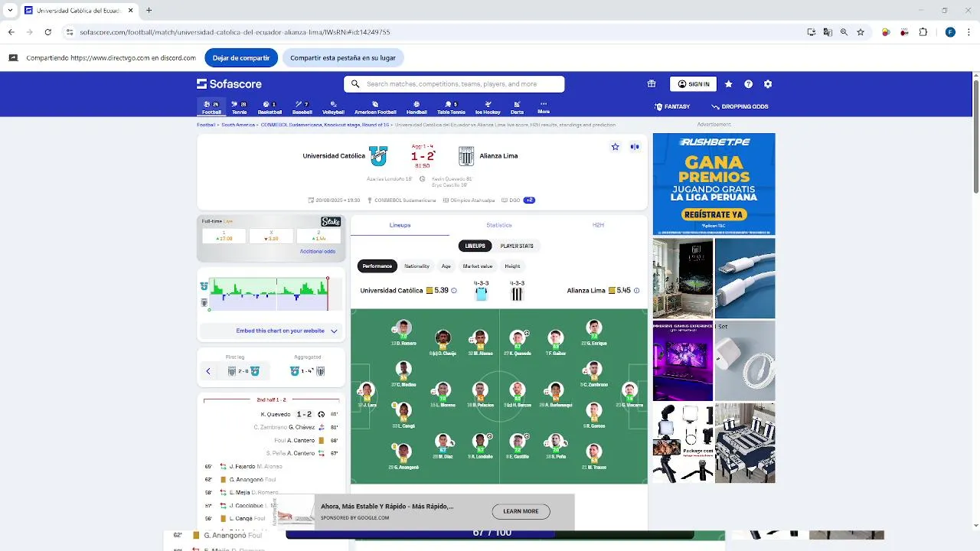
Task: Select the Nationality filter chip
Action: pos(417,266)
